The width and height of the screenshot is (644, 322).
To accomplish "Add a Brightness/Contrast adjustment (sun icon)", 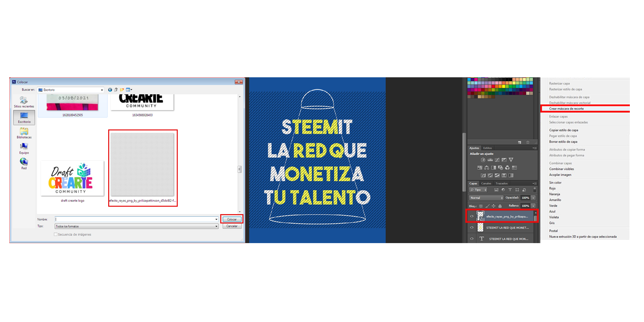I will coord(483,160).
